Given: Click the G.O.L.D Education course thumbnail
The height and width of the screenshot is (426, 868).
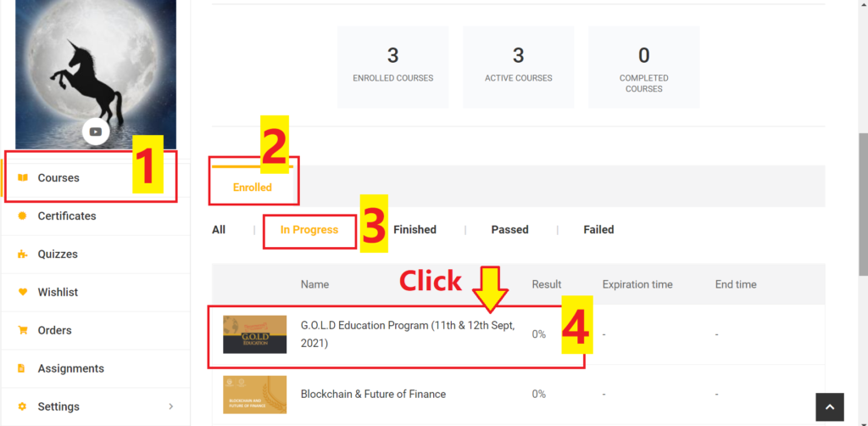Looking at the screenshot, I should pos(254,334).
